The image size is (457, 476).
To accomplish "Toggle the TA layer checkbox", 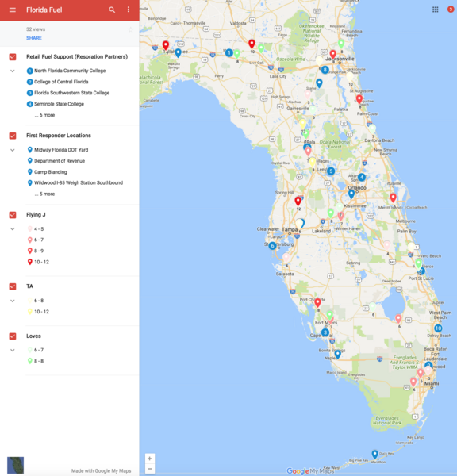I will click(13, 286).
